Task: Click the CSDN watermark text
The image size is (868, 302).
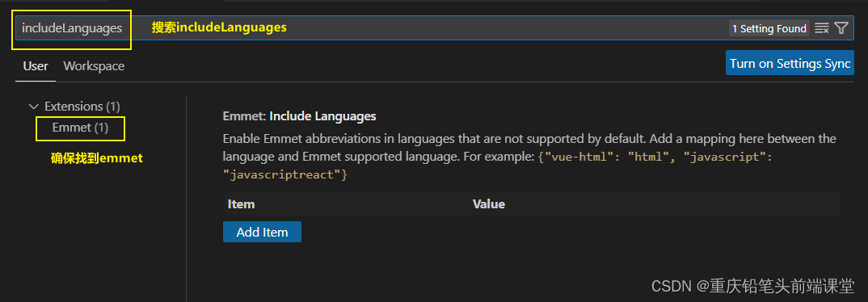Action: tap(753, 285)
